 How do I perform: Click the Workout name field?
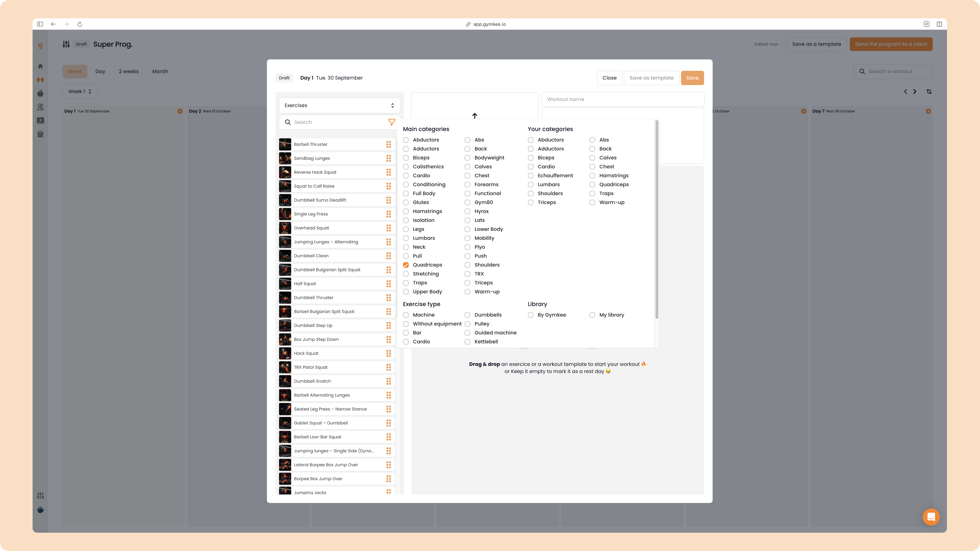tap(622, 99)
